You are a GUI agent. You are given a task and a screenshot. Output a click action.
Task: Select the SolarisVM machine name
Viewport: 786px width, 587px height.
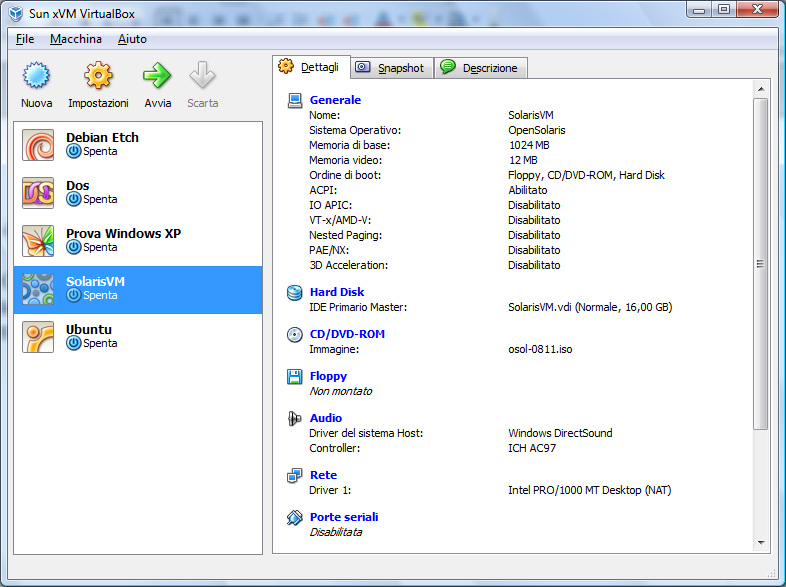[x=95, y=282]
